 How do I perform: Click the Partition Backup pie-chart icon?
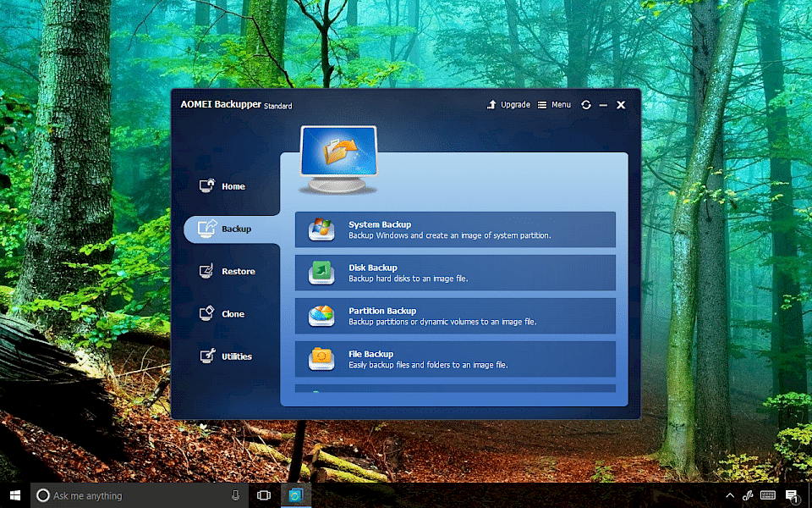pyautogui.click(x=321, y=316)
